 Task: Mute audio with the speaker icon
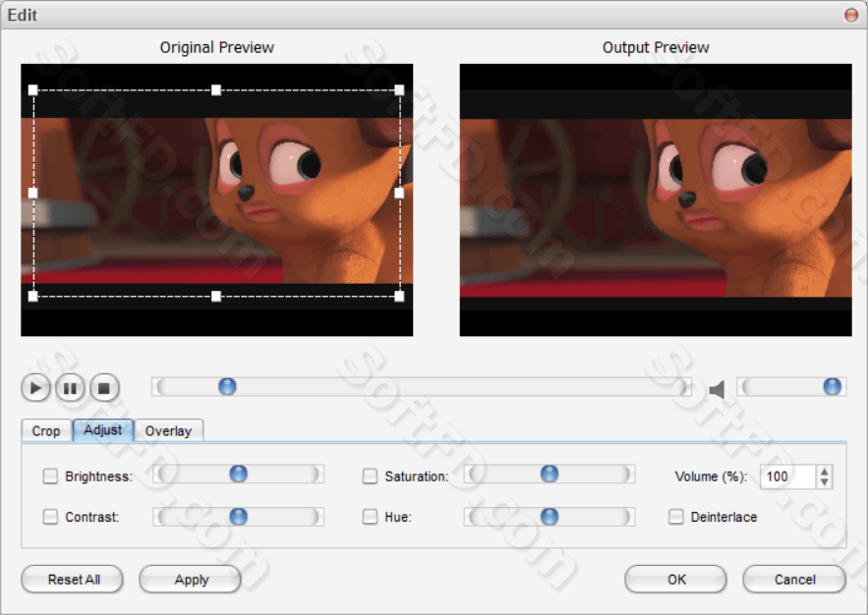coord(718,389)
